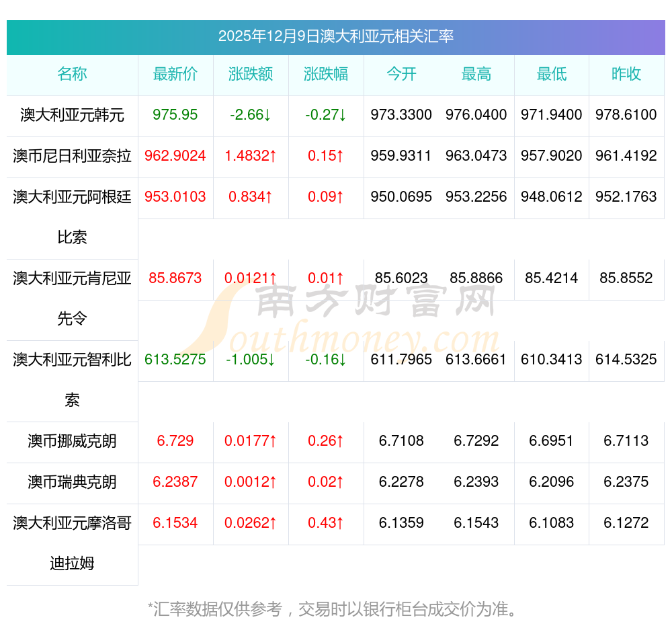The width and height of the screenshot is (672, 630).
Task: Click the 涨跌额 column header
Action: click(251, 75)
